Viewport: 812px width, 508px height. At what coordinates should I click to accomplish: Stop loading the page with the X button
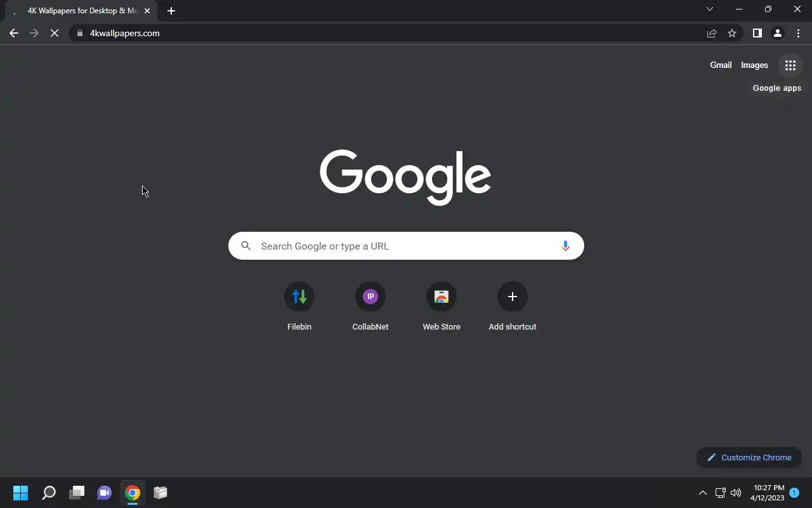55,33
